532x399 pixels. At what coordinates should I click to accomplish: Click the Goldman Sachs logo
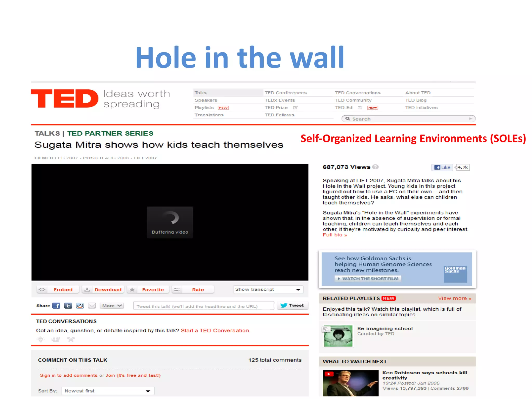455,274
